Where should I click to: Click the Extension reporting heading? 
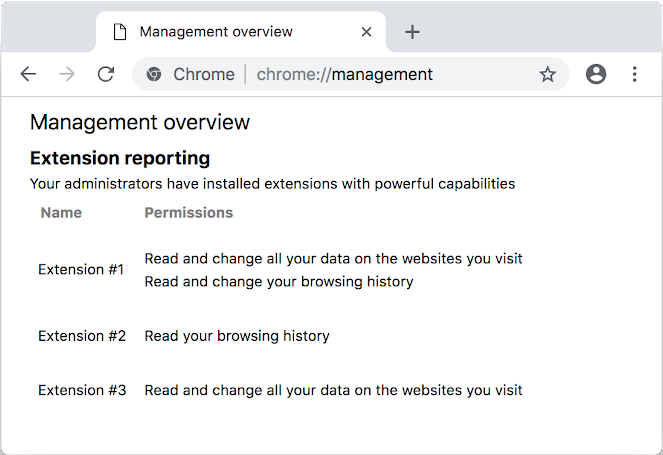pos(120,158)
